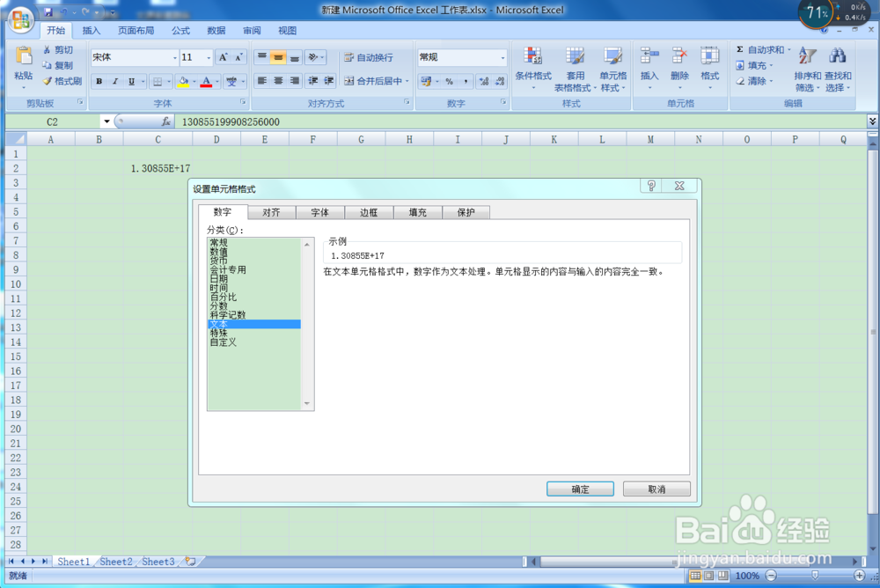This screenshot has width=880, height=588.
Task: Toggle bold formatting
Action: click(99, 82)
